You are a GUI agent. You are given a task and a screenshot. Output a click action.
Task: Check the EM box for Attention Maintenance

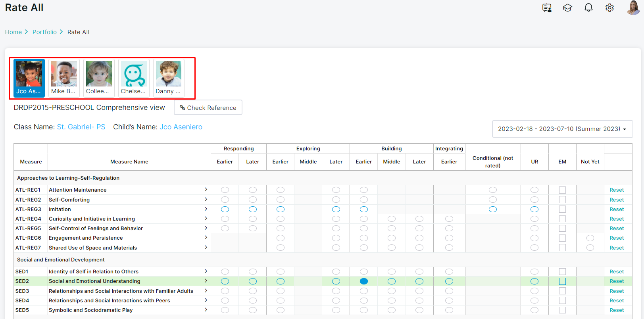click(562, 190)
